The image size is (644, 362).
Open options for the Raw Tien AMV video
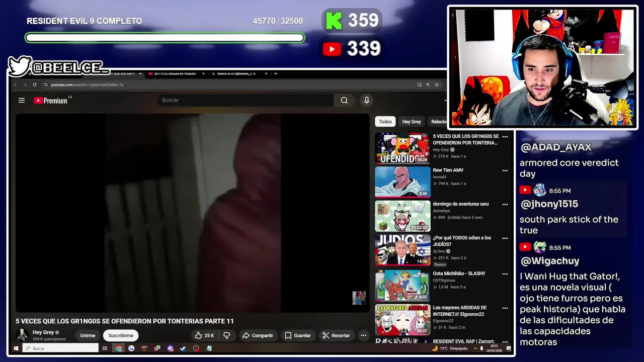(505, 171)
